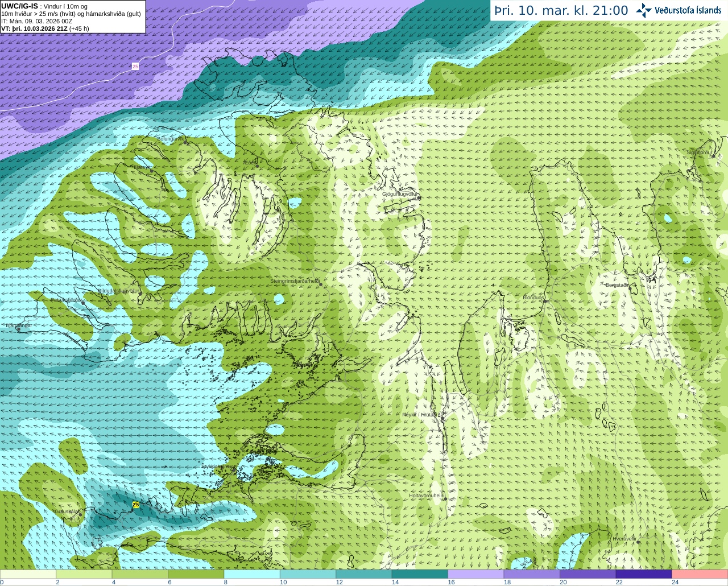Click the 12–14 m/s teal legend swatch
Screen dimensions: 728x586
tap(364, 574)
